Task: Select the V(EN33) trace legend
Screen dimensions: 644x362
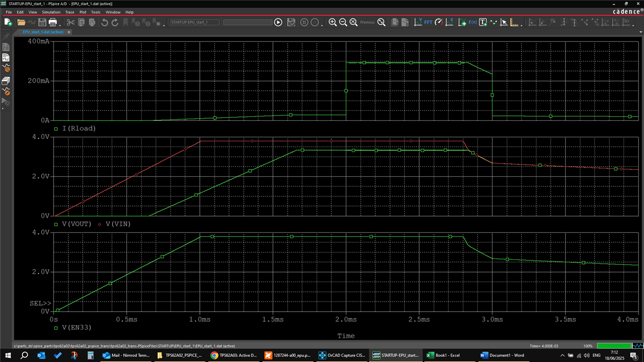Action: pyautogui.click(x=77, y=327)
